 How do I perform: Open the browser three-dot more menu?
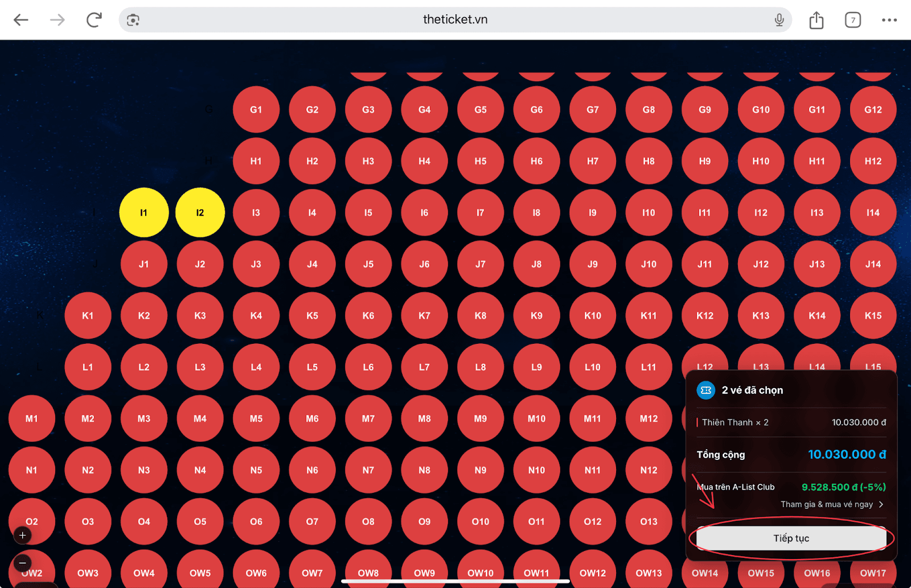point(889,20)
